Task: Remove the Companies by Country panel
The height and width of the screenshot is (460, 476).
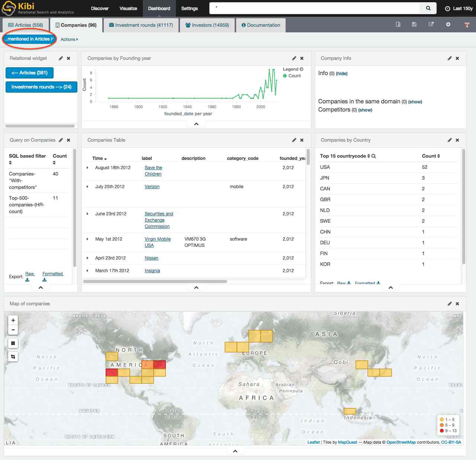Action: click(457, 140)
